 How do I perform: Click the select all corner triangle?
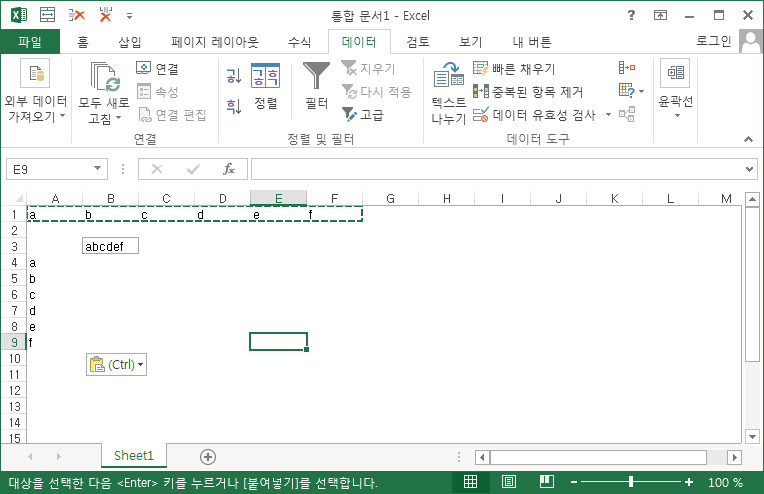pyautogui.click(x=19, y=198)
